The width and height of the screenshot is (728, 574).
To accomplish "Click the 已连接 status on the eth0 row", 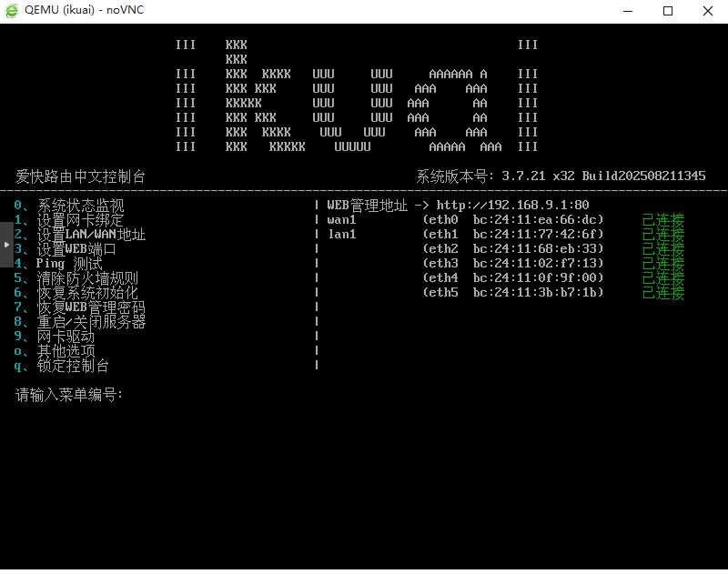I will pos(663,220).
